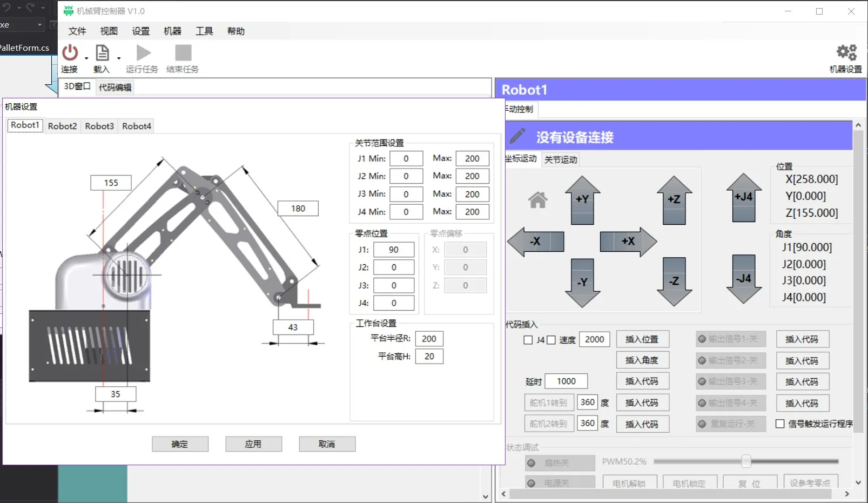This screenshot has width=868, height=503.
Task: Expand the 连接 dropdown arrow
Action: click(86, 58)
